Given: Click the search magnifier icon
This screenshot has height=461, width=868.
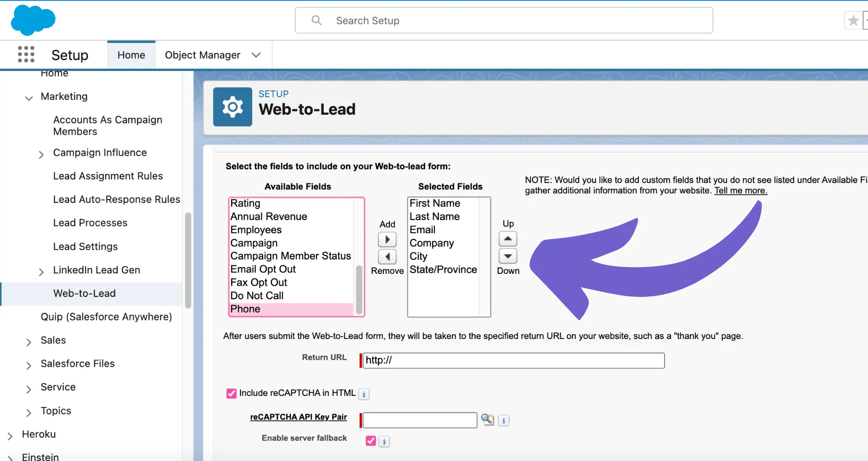Looking at the screenshot, I should 316,20.
